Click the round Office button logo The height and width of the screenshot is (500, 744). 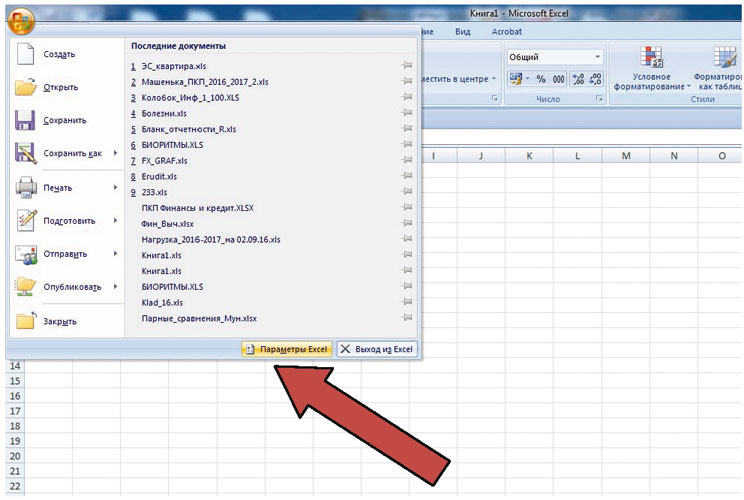click(21, 21)
